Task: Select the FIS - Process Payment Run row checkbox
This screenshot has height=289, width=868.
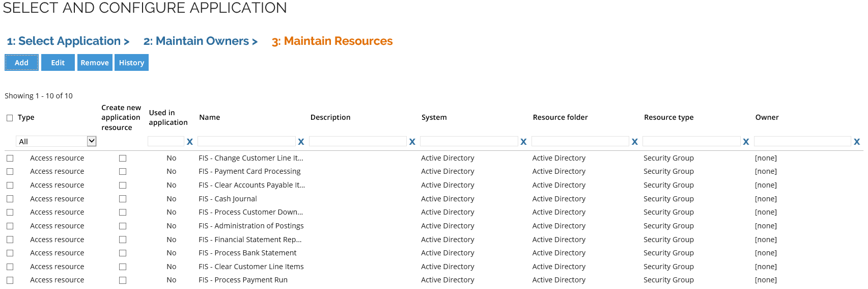Action: pyautogui.click(x=10, y=280)
